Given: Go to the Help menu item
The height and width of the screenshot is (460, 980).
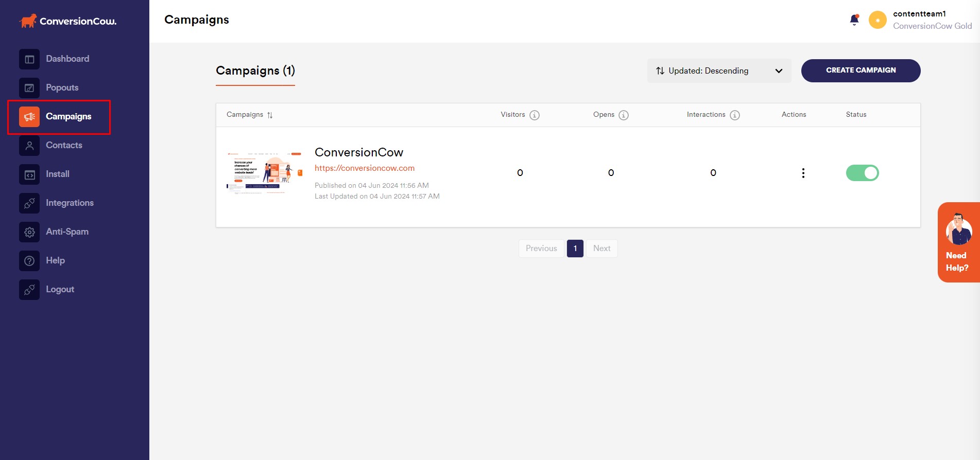Looking at the screenshot, I should (x=55, y=260).
